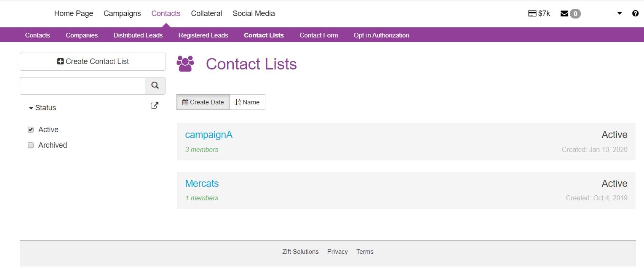The height and width of the screenshot is (274, 644).
Task: Open the campaignA contact list
Action: [208, 134]
